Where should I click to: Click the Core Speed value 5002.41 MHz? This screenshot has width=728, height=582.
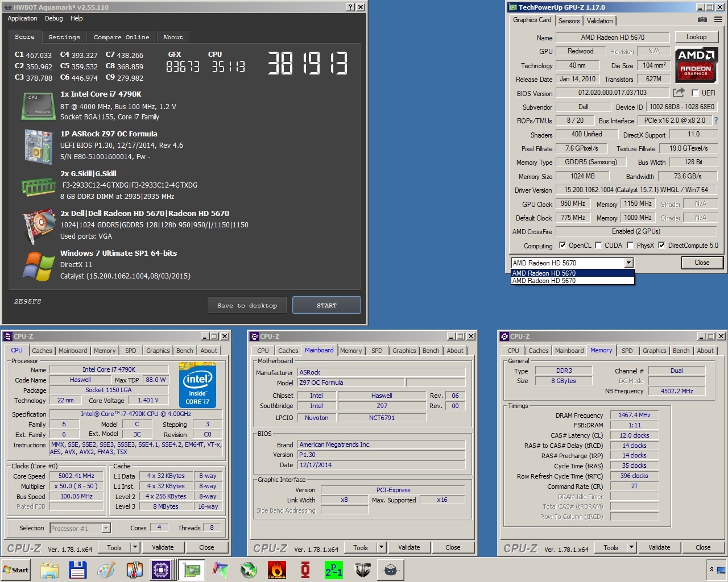click(x=76, y=476)
